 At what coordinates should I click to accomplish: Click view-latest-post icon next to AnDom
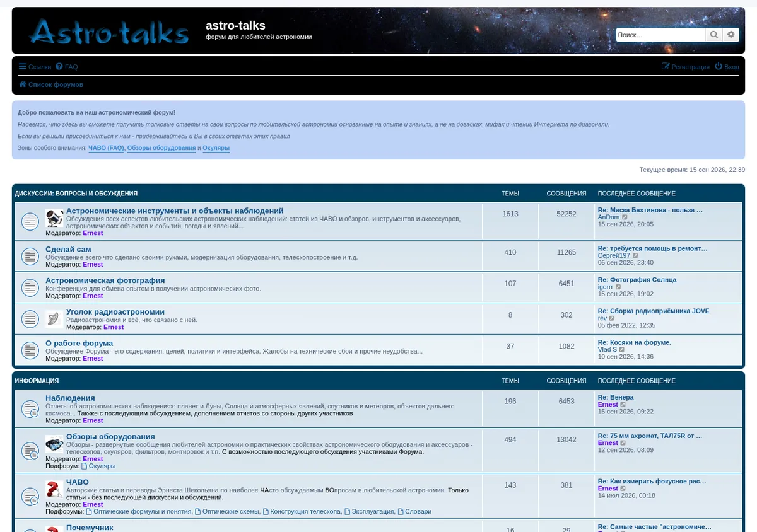click(x=625, y=217)
